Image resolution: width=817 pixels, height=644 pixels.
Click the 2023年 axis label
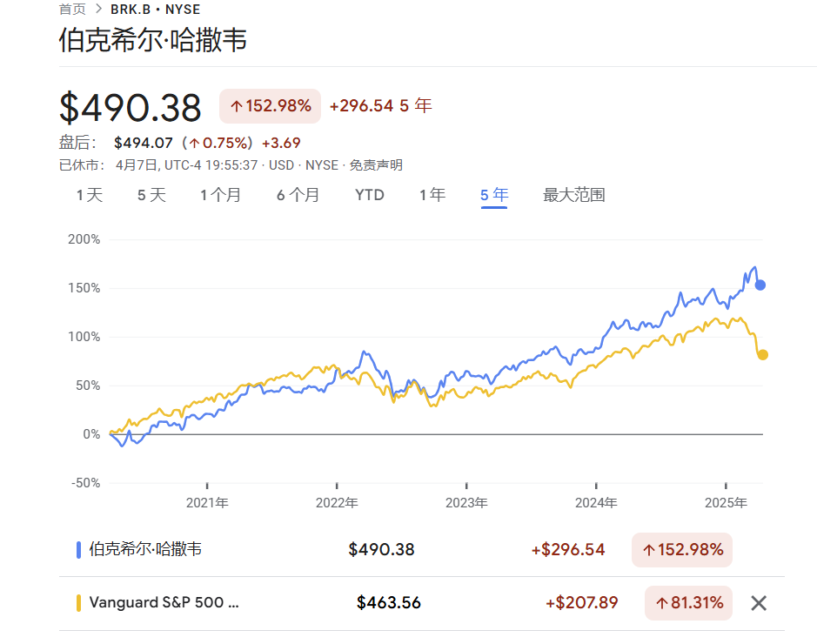point(466,503)
